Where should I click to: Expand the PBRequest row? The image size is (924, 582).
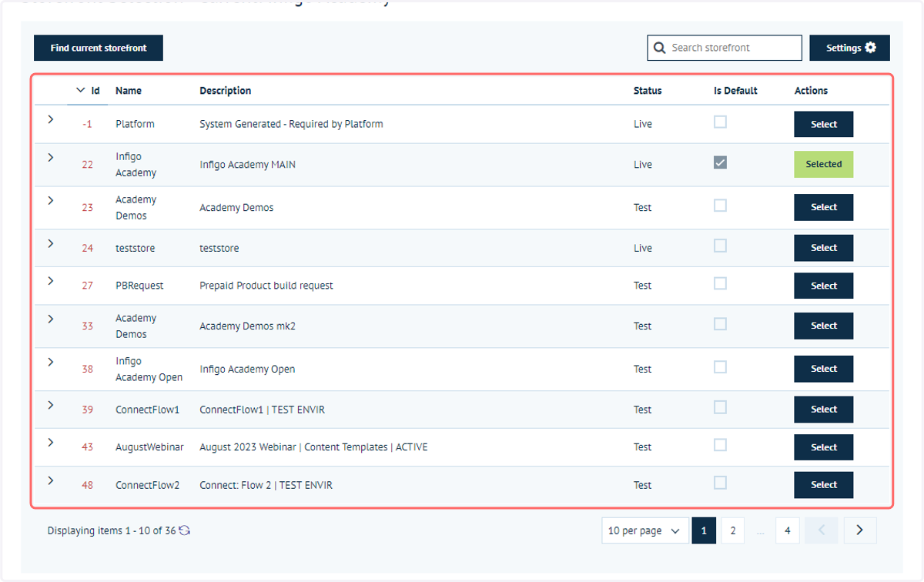click(x=50, y=281)
